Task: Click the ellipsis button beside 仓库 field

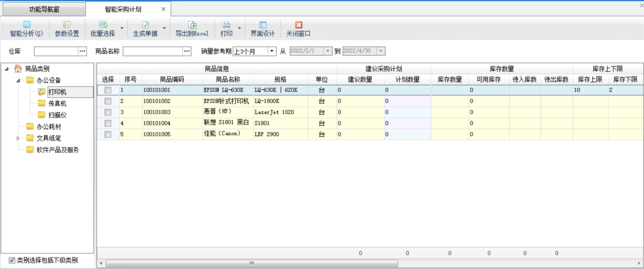Action: click(x=83, y=51)
